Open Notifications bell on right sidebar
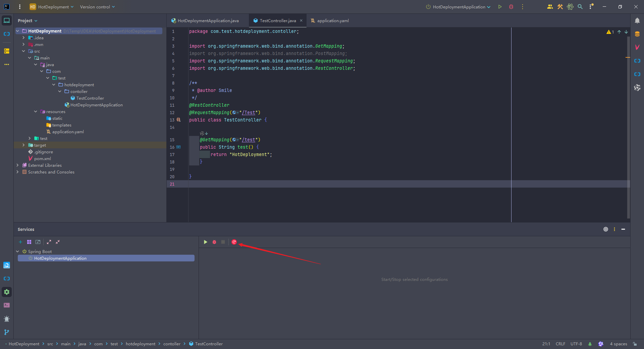The image size is (644, 349). click(637, 20)
